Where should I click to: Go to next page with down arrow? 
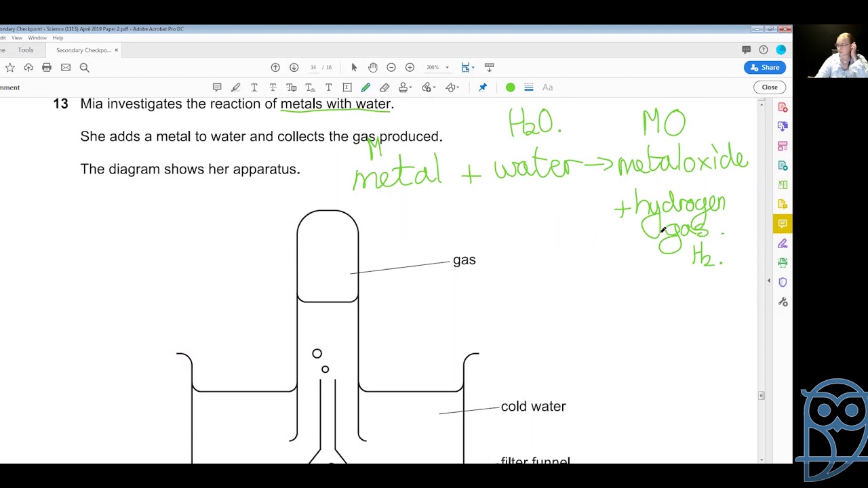click(x=294, y=67)
